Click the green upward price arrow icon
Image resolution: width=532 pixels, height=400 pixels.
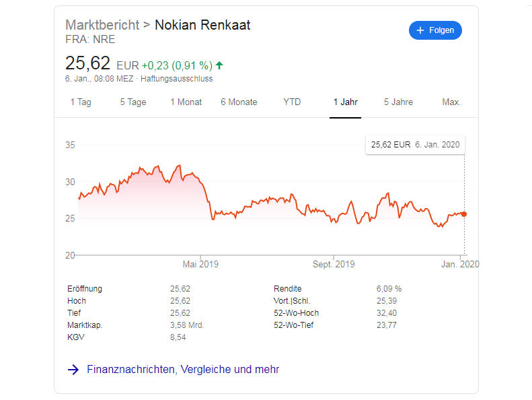coord(219,65)
